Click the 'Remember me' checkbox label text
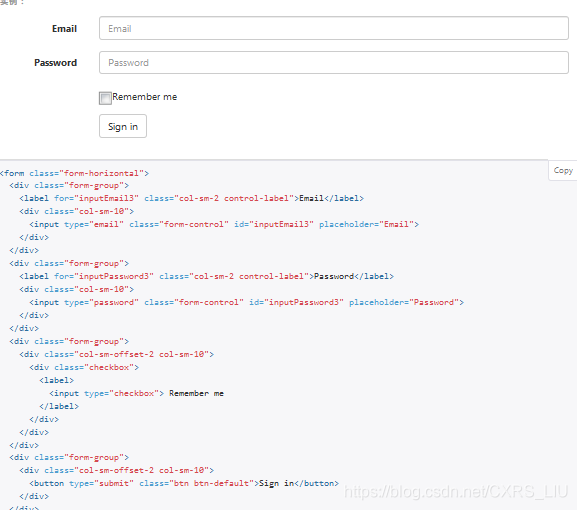The height and width of the screenshot is (510, 577). pyautogui.click(x=145, y=97)
